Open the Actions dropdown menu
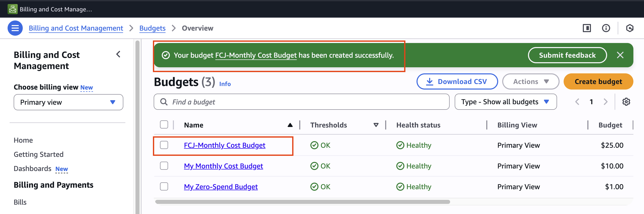Image resolution: width=644 pixels, height=214 pixels. pos(531,81)
